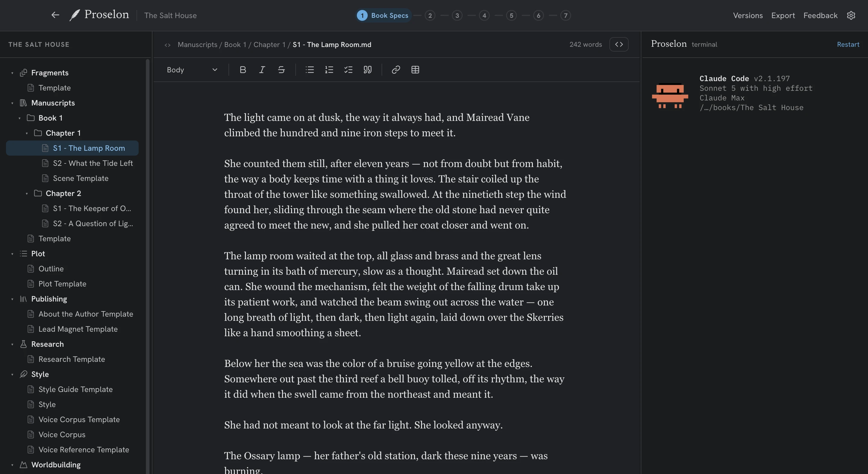Open the settings gear icon
Image resolution: width=868 pixels, height=474 pixels.
(x=851, y=15)
